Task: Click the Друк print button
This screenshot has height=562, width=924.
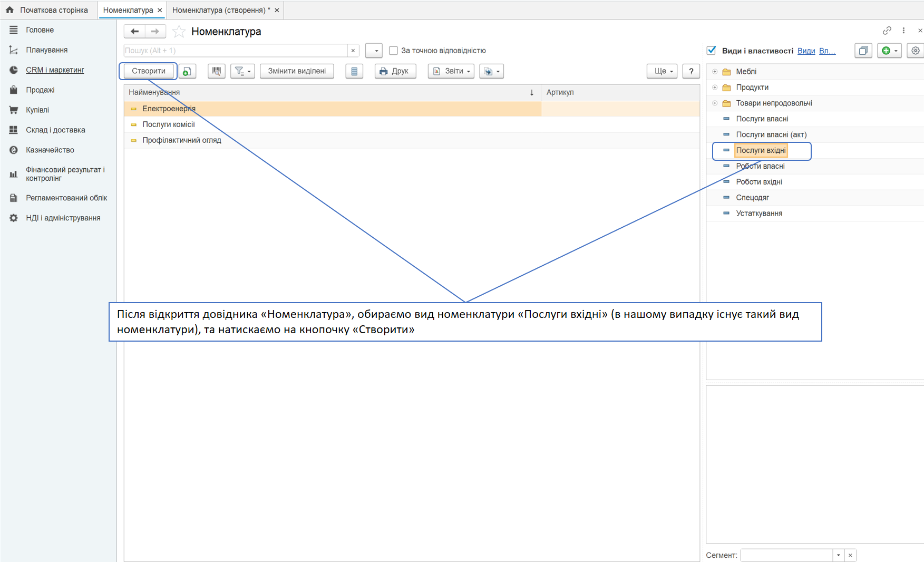Action: pyautogui.click(x=395, y=71)
